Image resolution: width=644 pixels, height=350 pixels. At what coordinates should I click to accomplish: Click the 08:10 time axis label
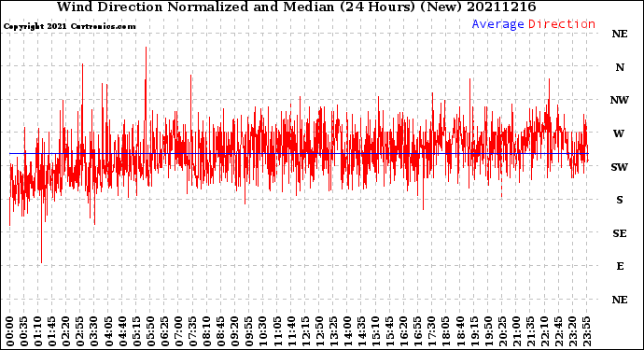(x=207, y=331)
